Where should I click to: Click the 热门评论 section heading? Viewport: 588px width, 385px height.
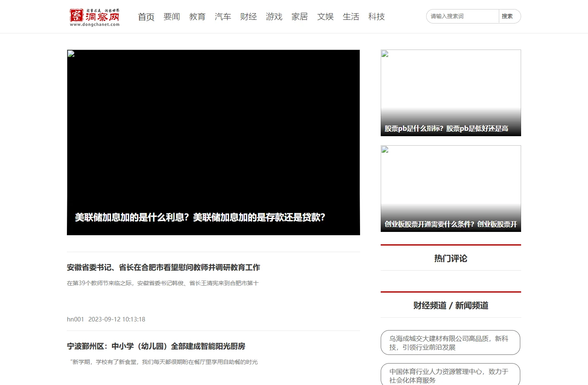coord(451,258)
